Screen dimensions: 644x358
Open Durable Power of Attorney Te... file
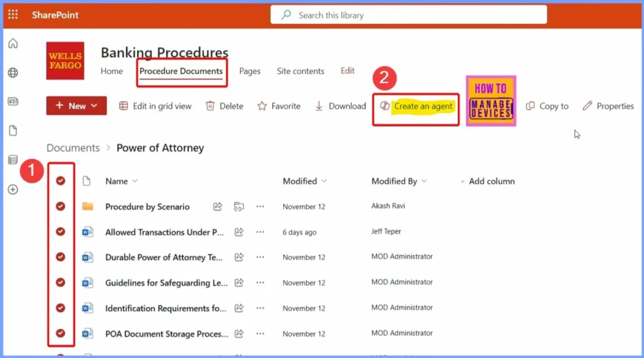tap(164, 257)
